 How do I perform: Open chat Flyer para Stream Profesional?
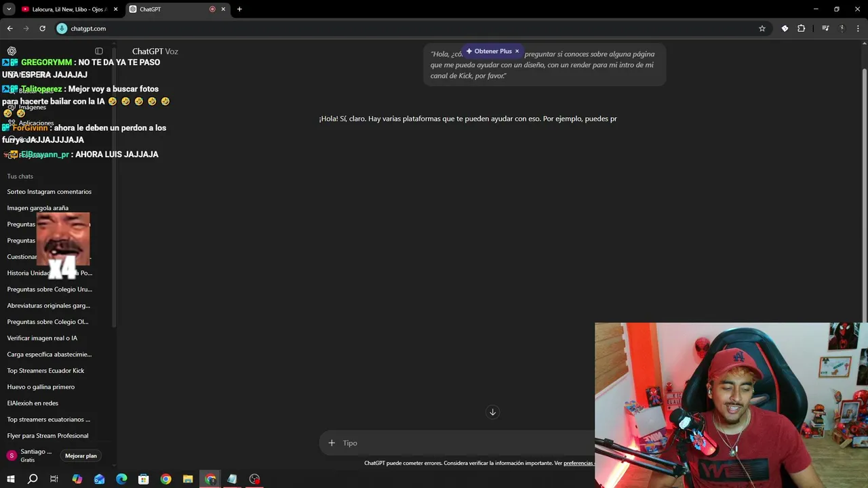click(x=47, y=436)
